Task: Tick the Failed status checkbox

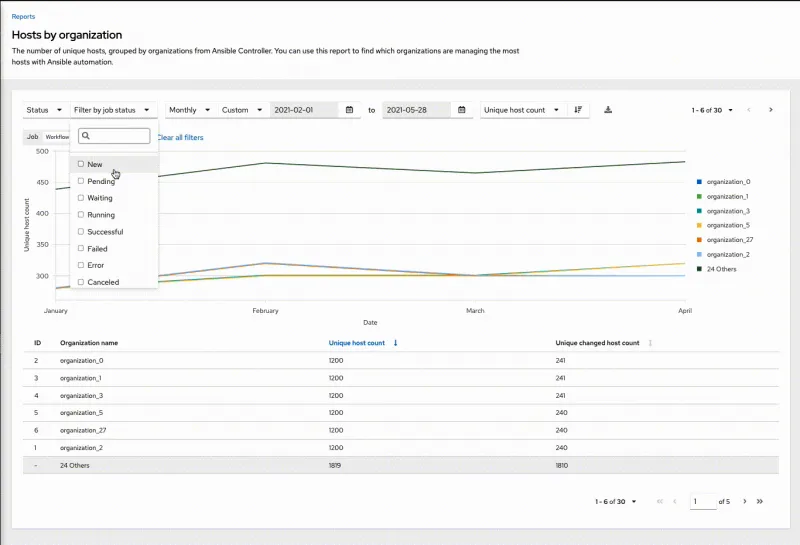Action: point(81,249)
